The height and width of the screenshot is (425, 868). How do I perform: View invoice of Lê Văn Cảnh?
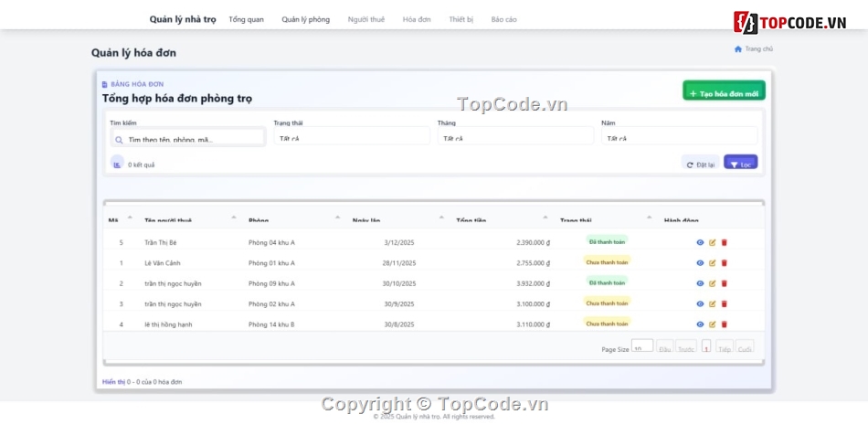700,262
